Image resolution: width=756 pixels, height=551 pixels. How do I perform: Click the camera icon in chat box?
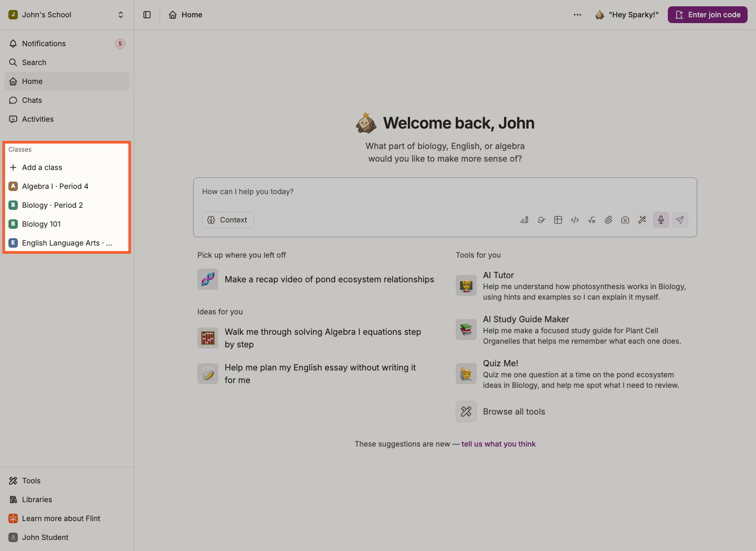coord(625,220)
